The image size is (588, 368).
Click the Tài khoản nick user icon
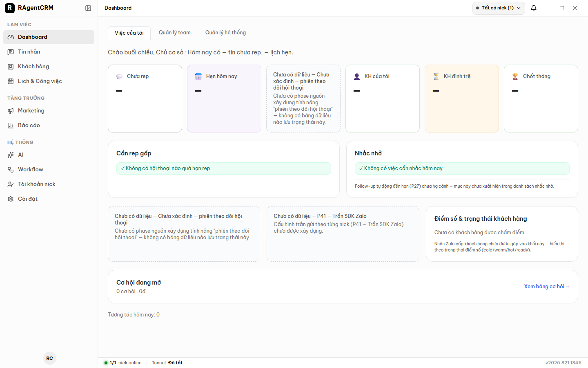point(11,184)
